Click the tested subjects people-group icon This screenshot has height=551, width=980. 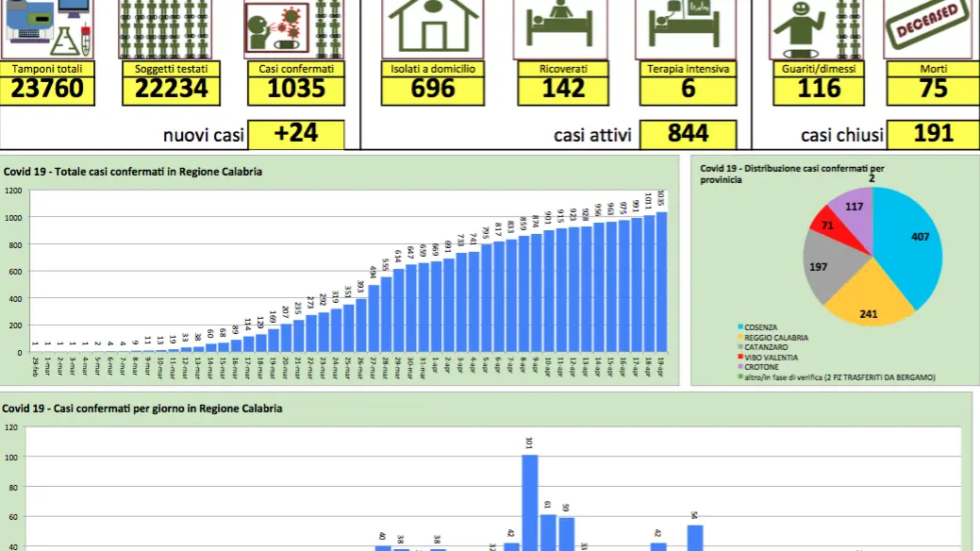(x=165, y=28)
